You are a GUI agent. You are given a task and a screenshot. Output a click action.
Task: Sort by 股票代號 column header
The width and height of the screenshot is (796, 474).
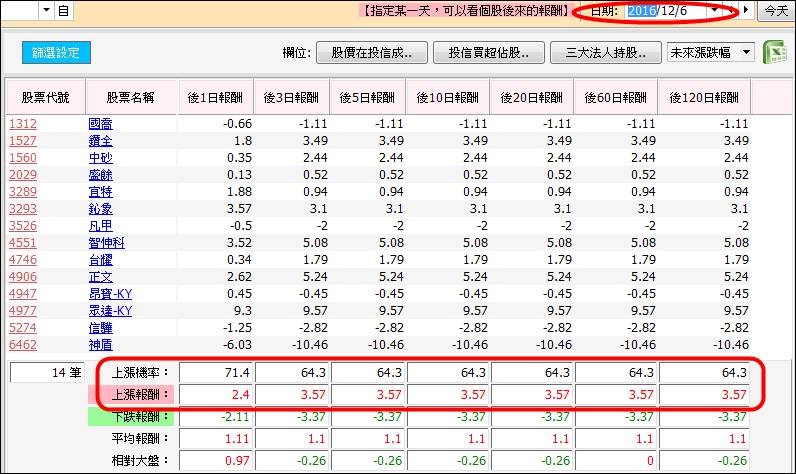(45, 97)
